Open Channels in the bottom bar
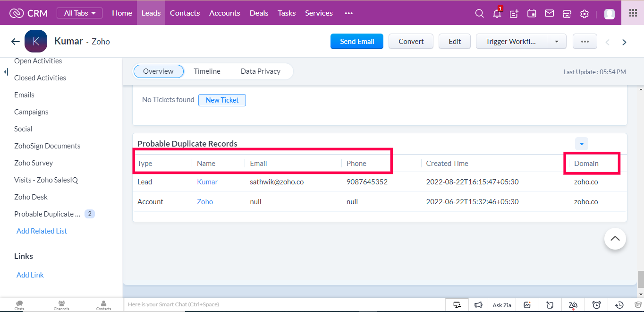This screenshot has height=312, width=644. pyautogui.click(x=61, y=305)
